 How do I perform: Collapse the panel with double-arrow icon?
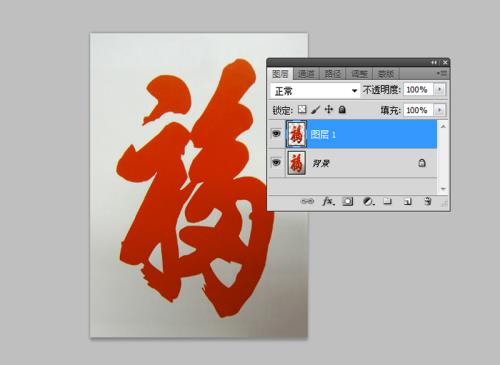click(x=434, y=62)
